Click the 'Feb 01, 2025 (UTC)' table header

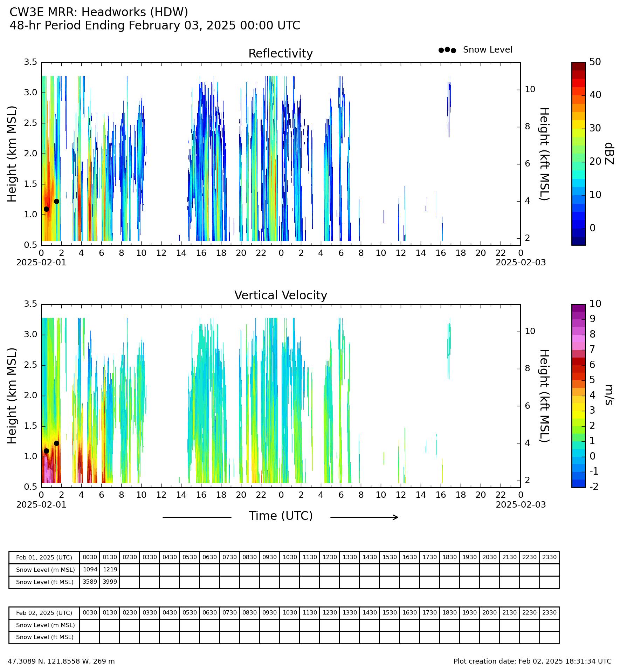44,557
